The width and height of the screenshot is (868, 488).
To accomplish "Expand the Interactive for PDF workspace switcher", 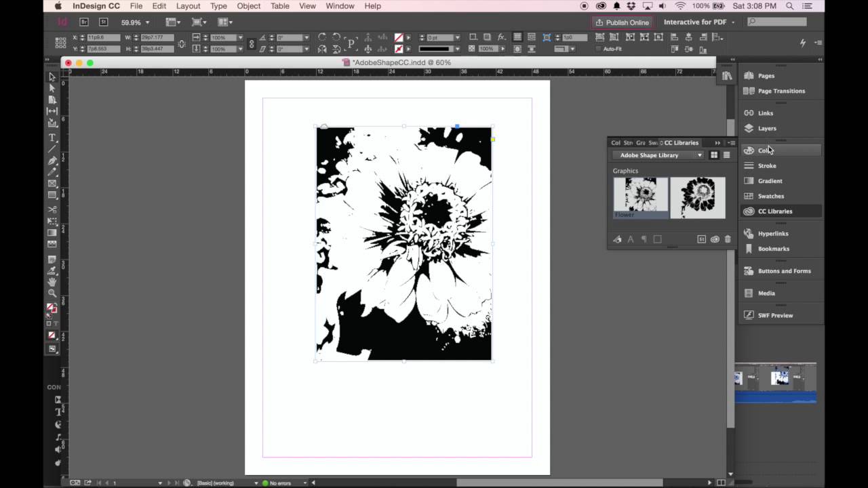I will [x=698, y=22].
